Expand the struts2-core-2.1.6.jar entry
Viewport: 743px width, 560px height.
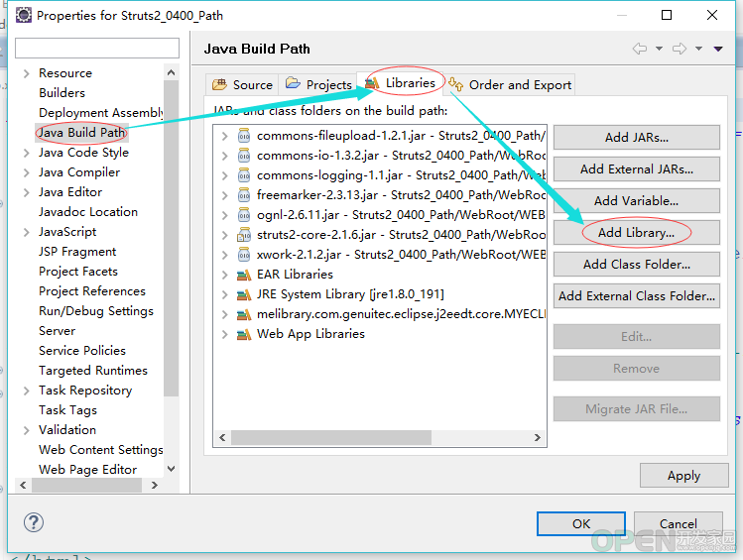pyautogui.click(x=224, y=235)
